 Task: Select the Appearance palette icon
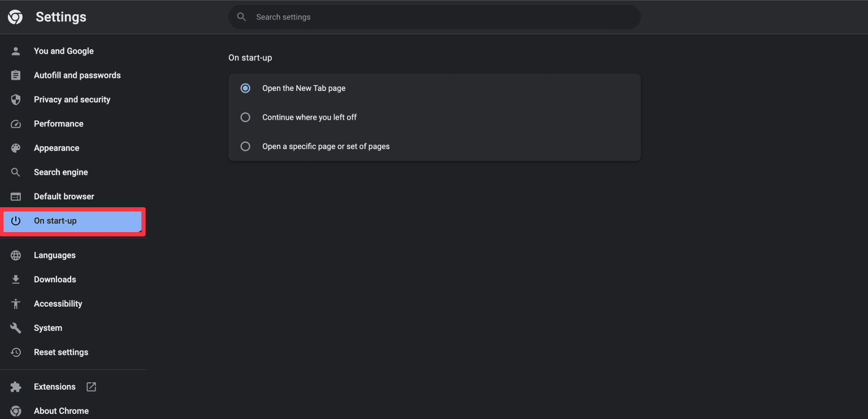coord(15,148)
